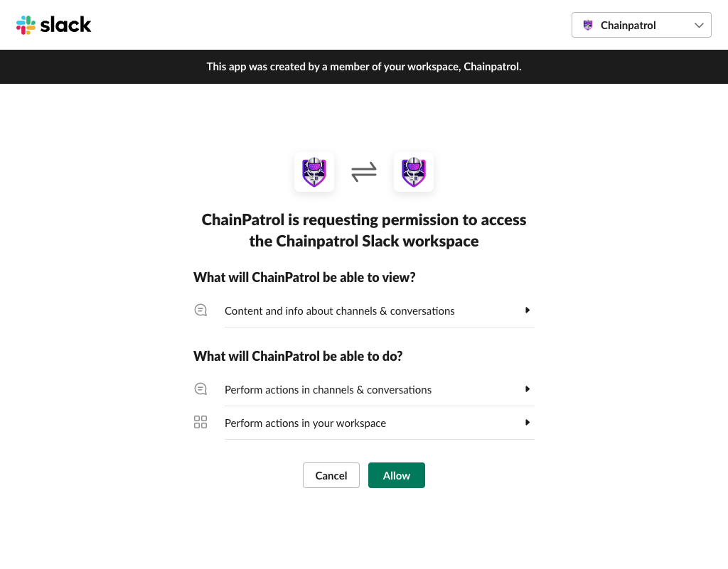Open the Chainpatrol workspace switcher

640,25
